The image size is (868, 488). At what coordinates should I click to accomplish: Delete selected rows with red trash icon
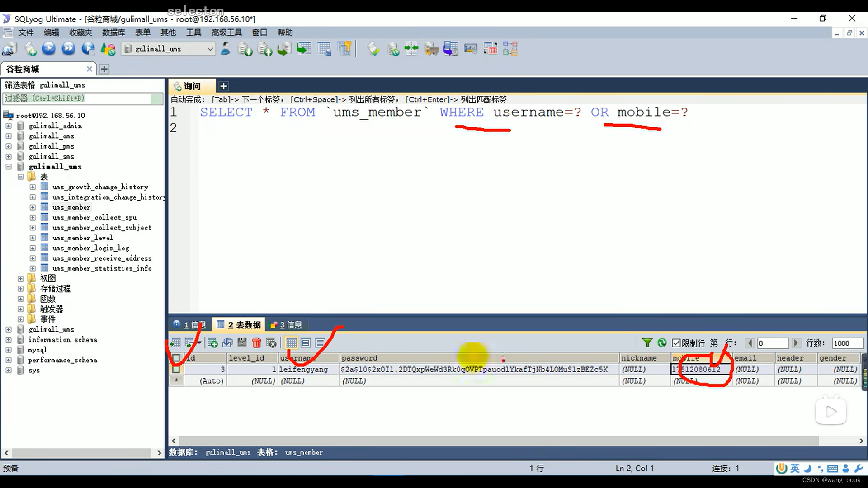coord(257,343)
